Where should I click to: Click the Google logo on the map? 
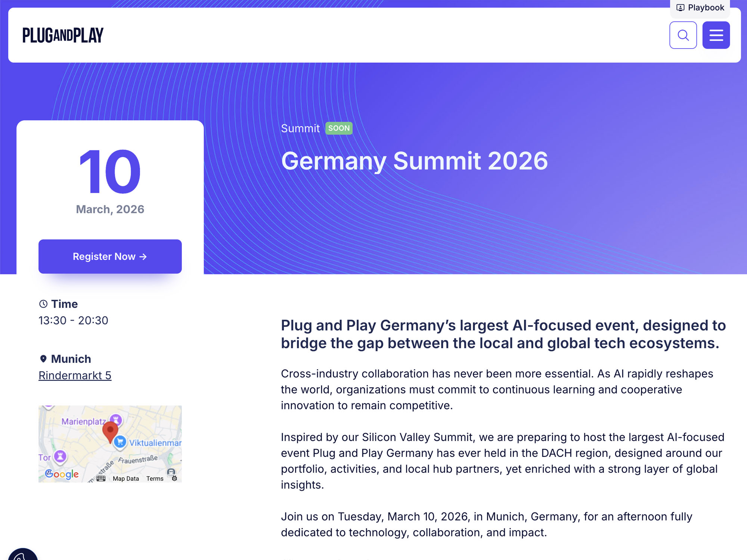(x=62, y=474)
